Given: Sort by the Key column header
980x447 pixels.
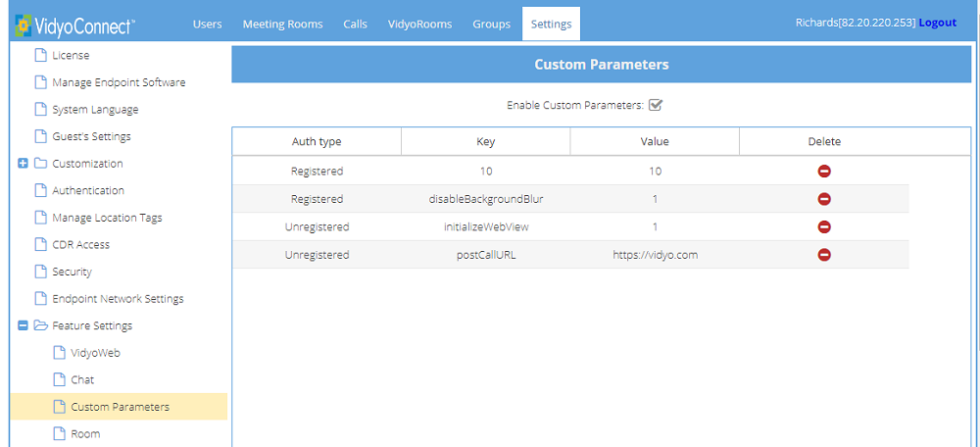Looking at the screenshot, I should [485, 141].
